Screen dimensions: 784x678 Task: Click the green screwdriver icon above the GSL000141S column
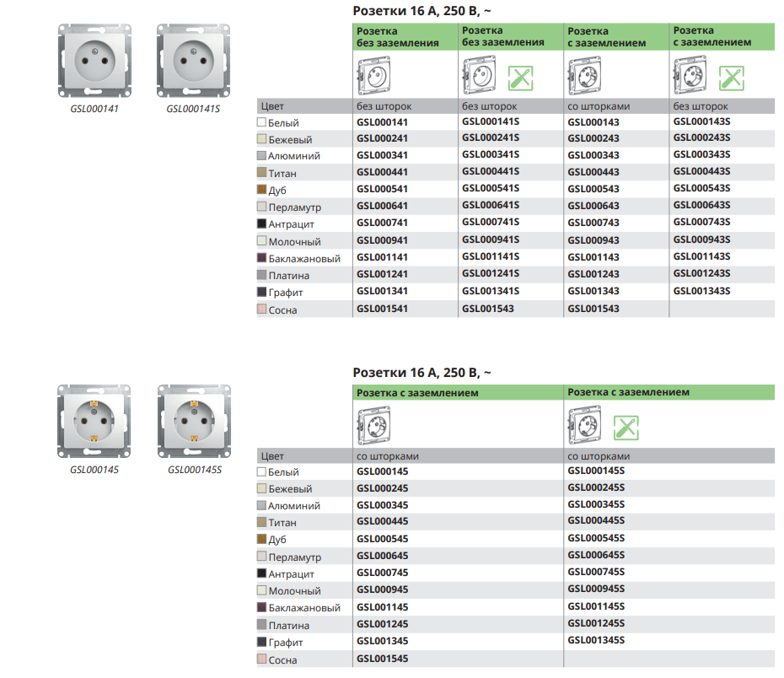coord(520,78)
